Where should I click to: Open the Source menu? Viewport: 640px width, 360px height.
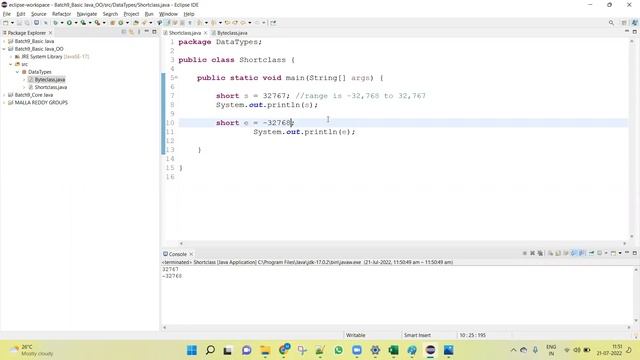pos(38,14)
